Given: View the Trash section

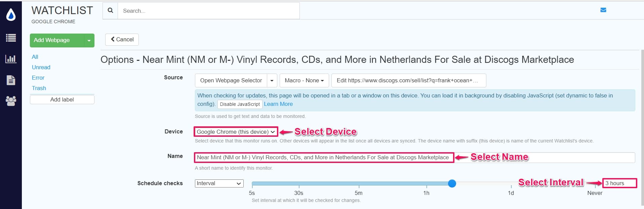Looking at the screenshot, I should (x=39, y=88).
